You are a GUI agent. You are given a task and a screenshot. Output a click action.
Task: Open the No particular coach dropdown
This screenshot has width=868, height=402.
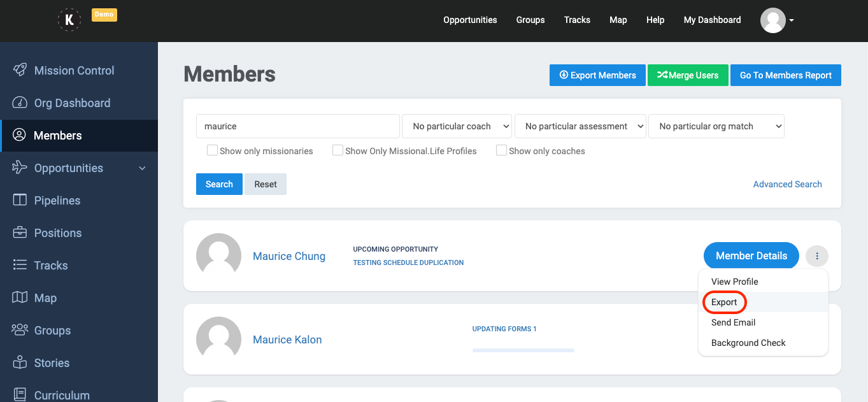(457, 126)
